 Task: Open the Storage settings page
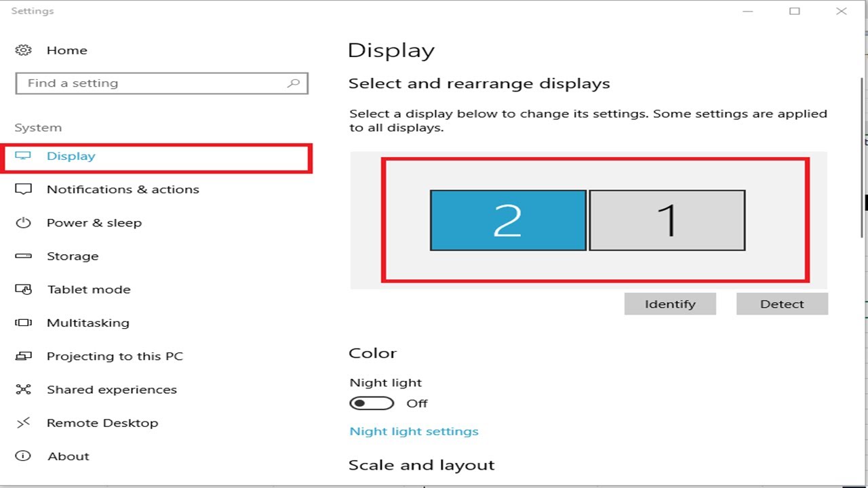pyautogui.click(x=73, y=256)
